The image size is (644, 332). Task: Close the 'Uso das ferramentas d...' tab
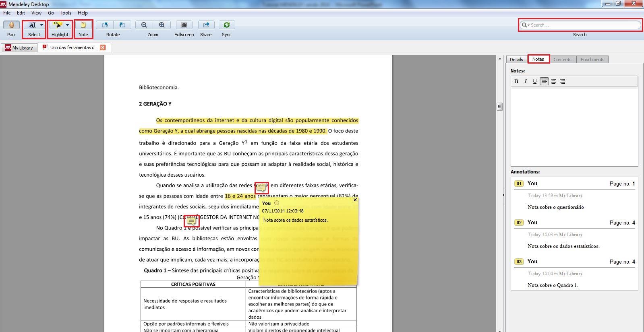click(103, 47)
